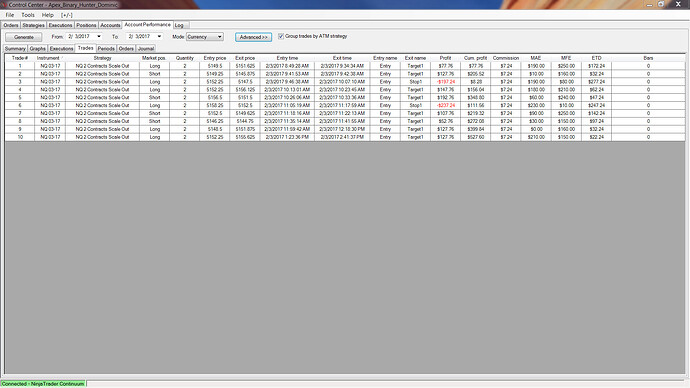This screenshot has width=690, height=388.
Task: Click entry time 2/3/2017 11:59:42 AM cell
Action: click(x=287, y=129)
